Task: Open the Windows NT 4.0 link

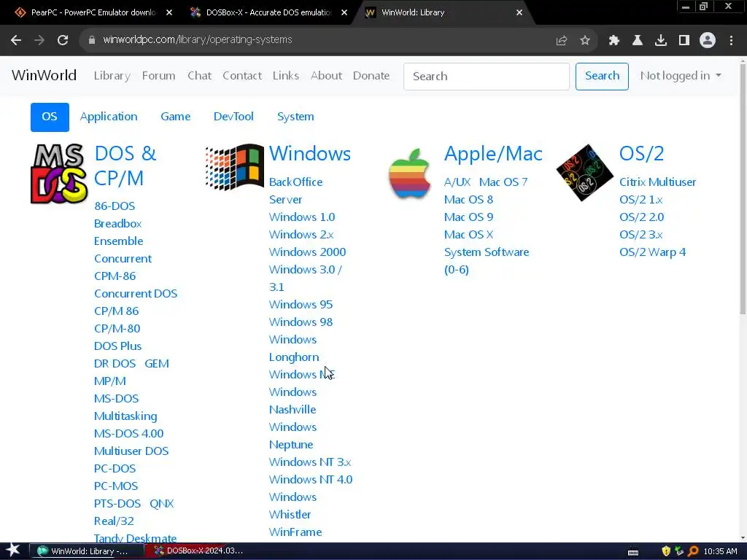Action: point(311,480)
